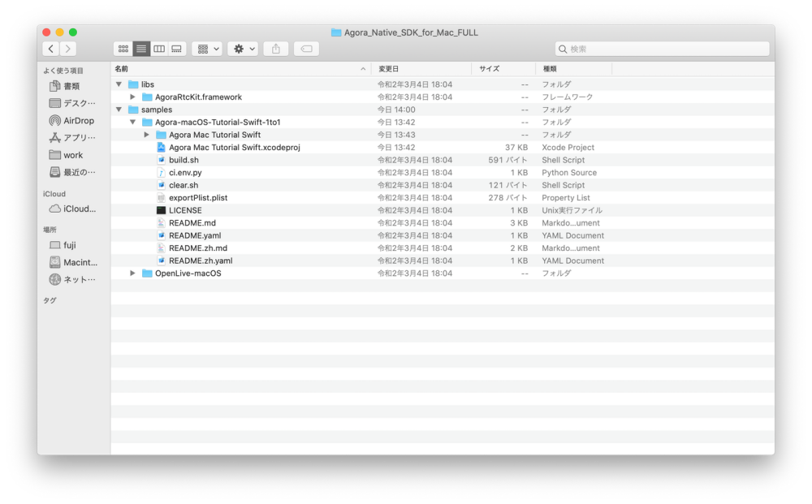Select the clear.sh file icon
The height and width of the screenshot is (504, 812).
[x=161, y=185]
